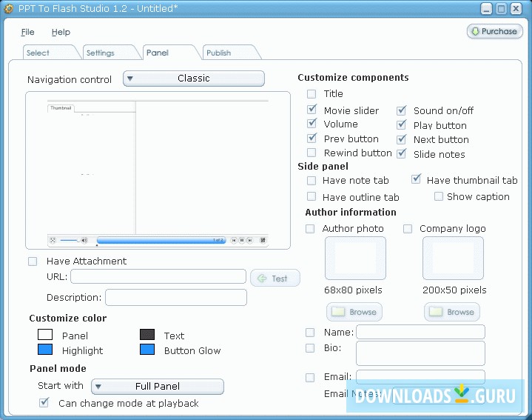Click the Thumbnail tab in the preview

(61, 108)
